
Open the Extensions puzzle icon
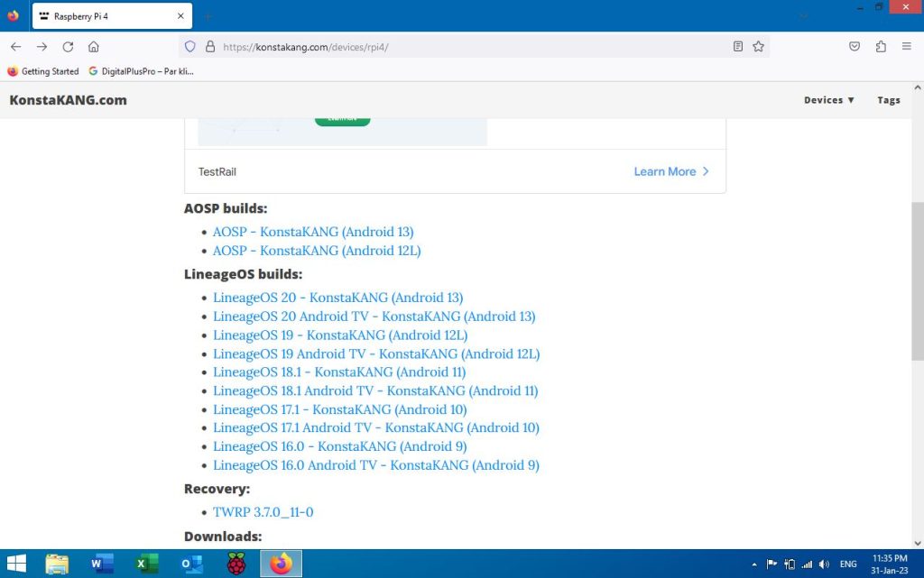tap(881, 47)
